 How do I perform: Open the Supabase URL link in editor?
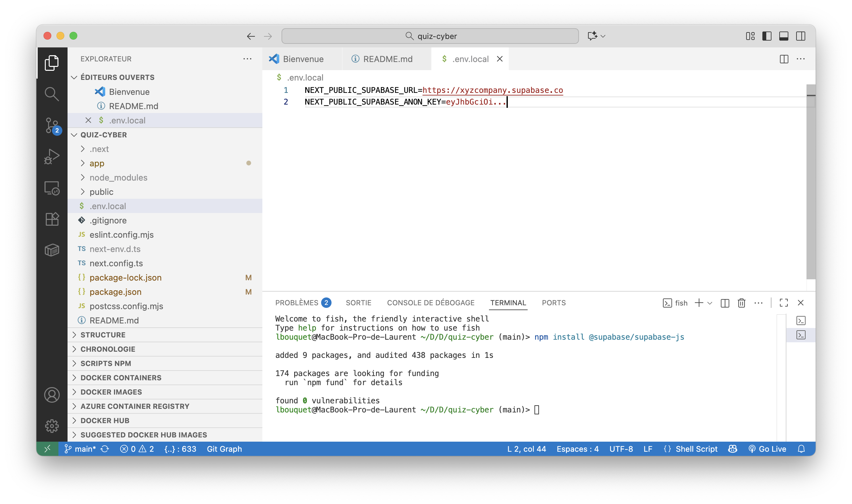pyautogui.click(x=492, y=90)
